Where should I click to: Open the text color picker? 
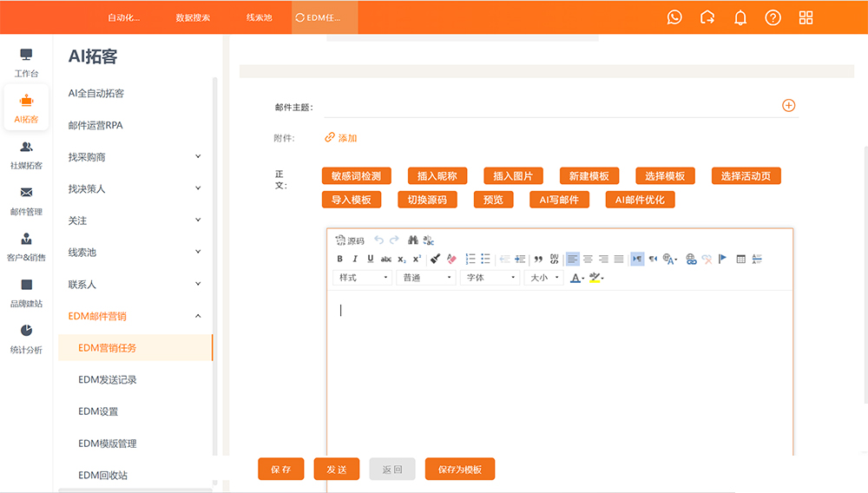click(577, 277)
